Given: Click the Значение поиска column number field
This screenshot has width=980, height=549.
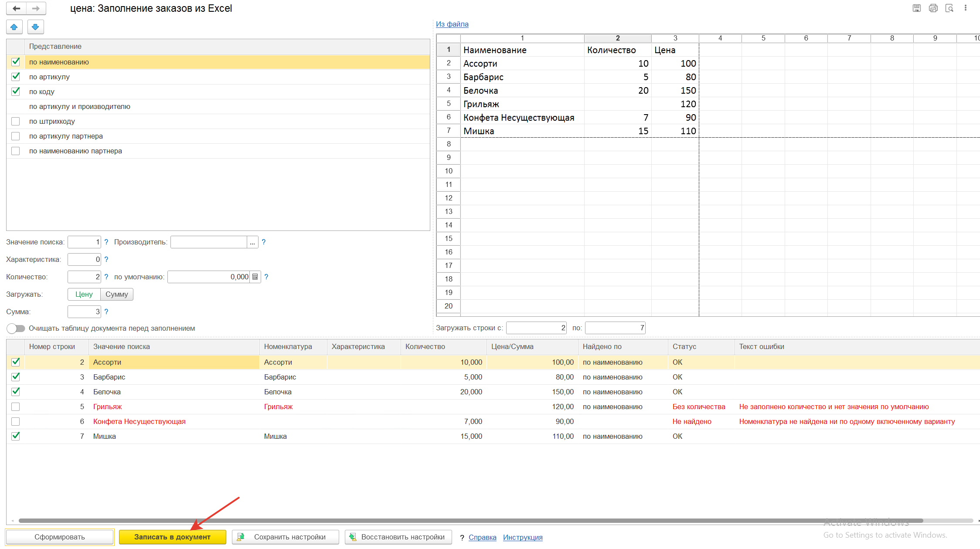Looking at the screenshot, I should (x=84, y=242).
